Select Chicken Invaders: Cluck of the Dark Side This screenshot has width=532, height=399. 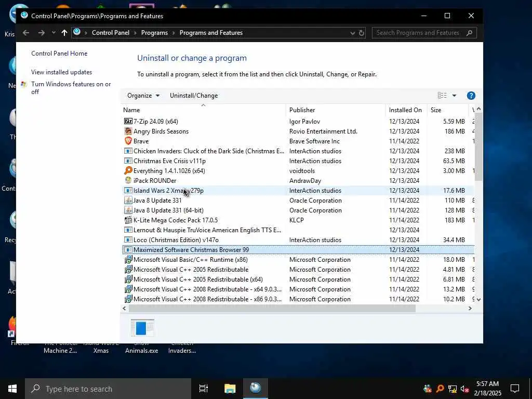(298, 151)
